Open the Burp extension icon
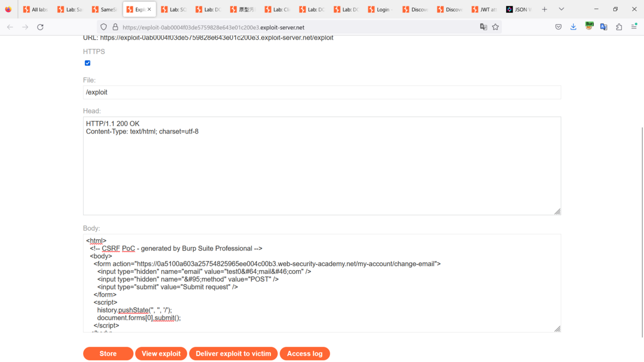Screen dimensions: 644x362 coord(589,26)
